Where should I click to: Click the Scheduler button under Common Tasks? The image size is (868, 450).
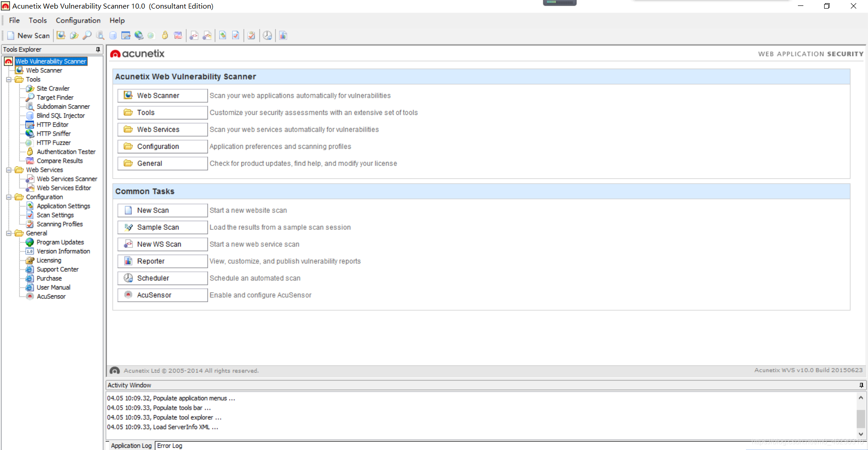[162, 278]
